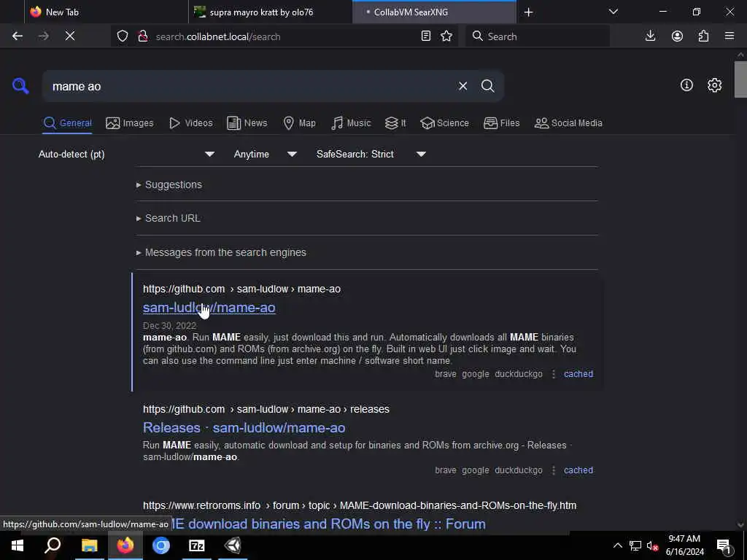Go back using the browser back arrow
The height and width of the screenshot is (560, 747).
18,36
